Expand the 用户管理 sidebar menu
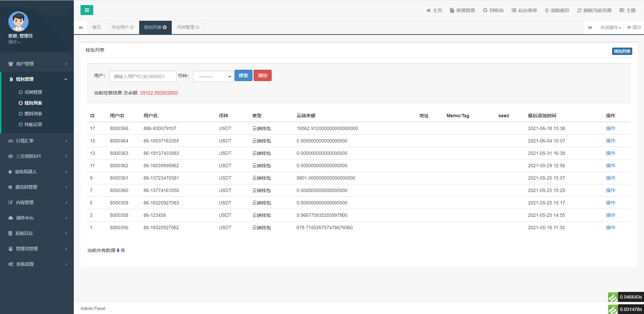This screenshot has width=644, height=314. (37, 64)
